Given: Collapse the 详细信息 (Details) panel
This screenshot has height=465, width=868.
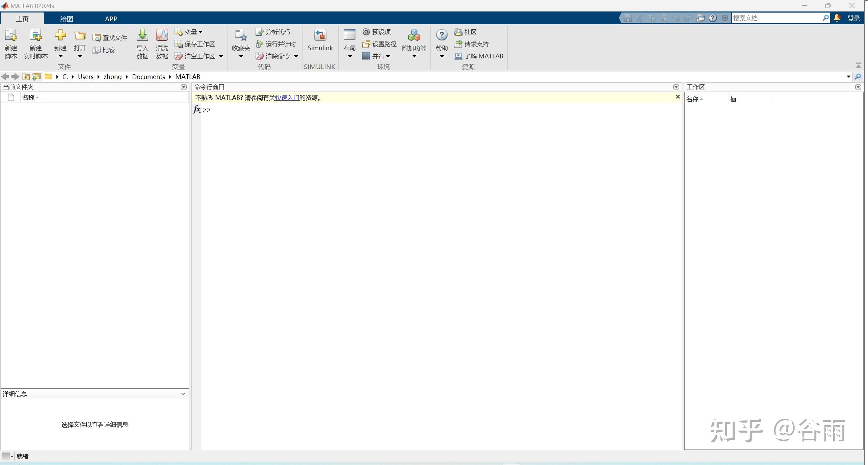Looking at the screenshot, I should [x=183, y=394].
